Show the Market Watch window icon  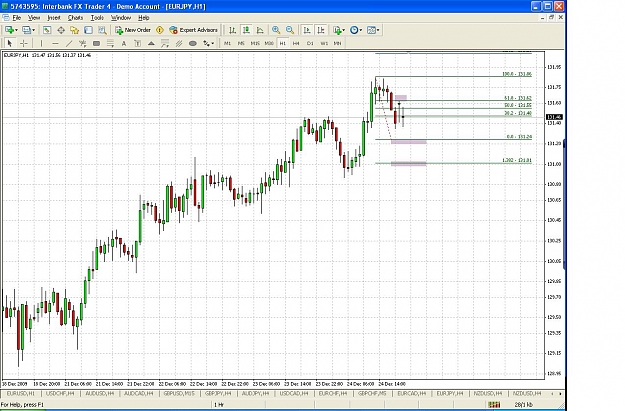click(47, 30)
